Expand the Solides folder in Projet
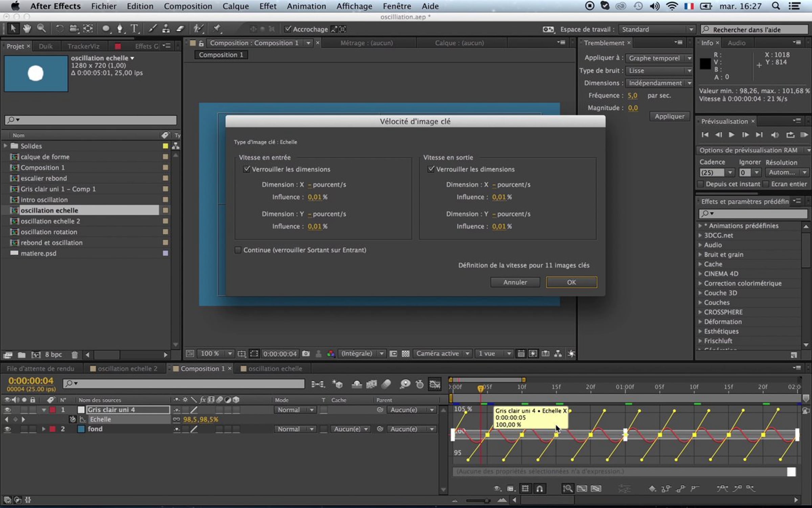This screenshot has width=812, height=508. pyautogui.click(x=5, y=146)
